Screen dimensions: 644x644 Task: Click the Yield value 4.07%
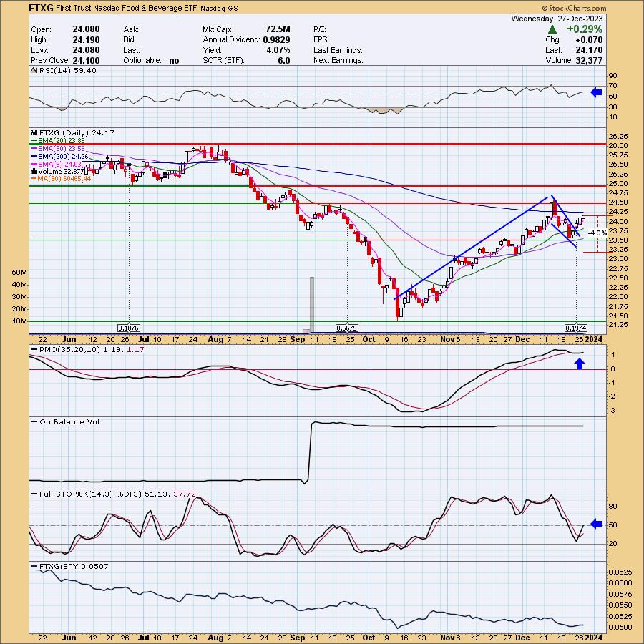tap(278, 50)
